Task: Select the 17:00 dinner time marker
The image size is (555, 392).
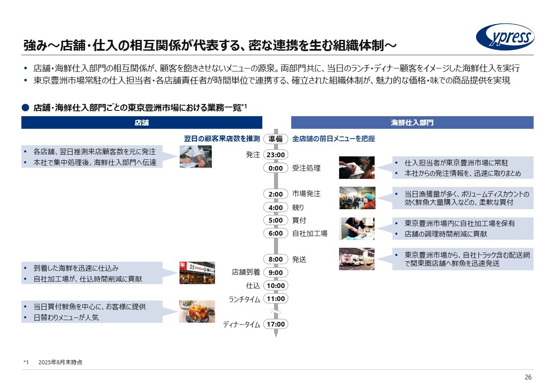Action: 275,324
